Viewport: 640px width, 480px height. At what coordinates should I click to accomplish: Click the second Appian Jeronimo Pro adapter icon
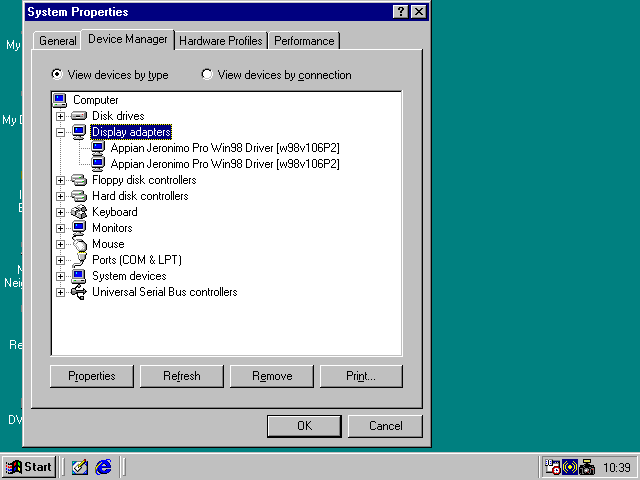click(x=98, y=164)
